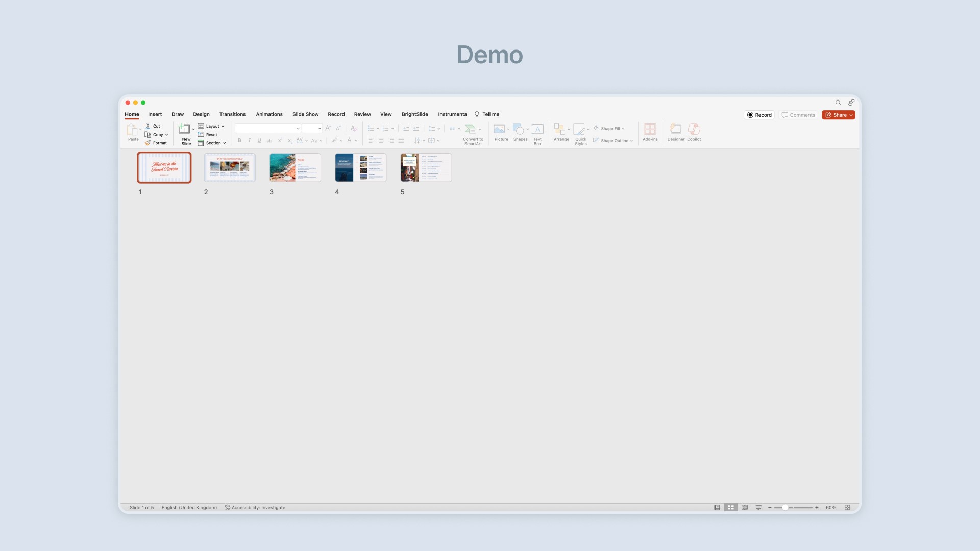Launch Copilot from the ribbon
This screenshot has width=980, height=551.
coord(694,130)
